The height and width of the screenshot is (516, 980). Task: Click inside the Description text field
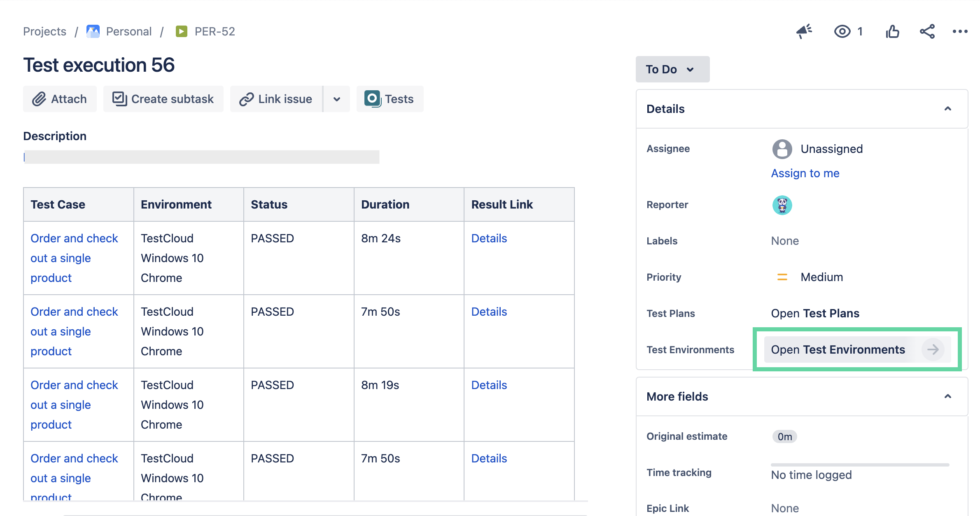coord(201,157)
